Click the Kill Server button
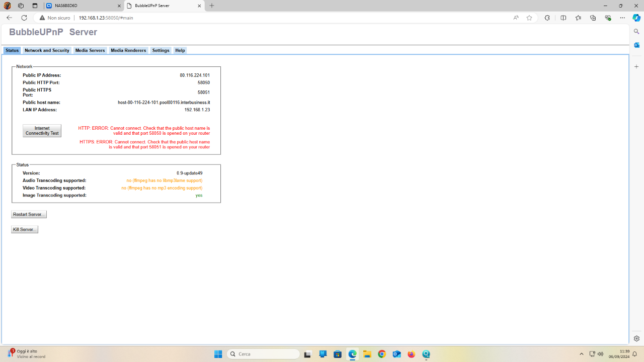This screenshot has height=362, width=644. 25,229
